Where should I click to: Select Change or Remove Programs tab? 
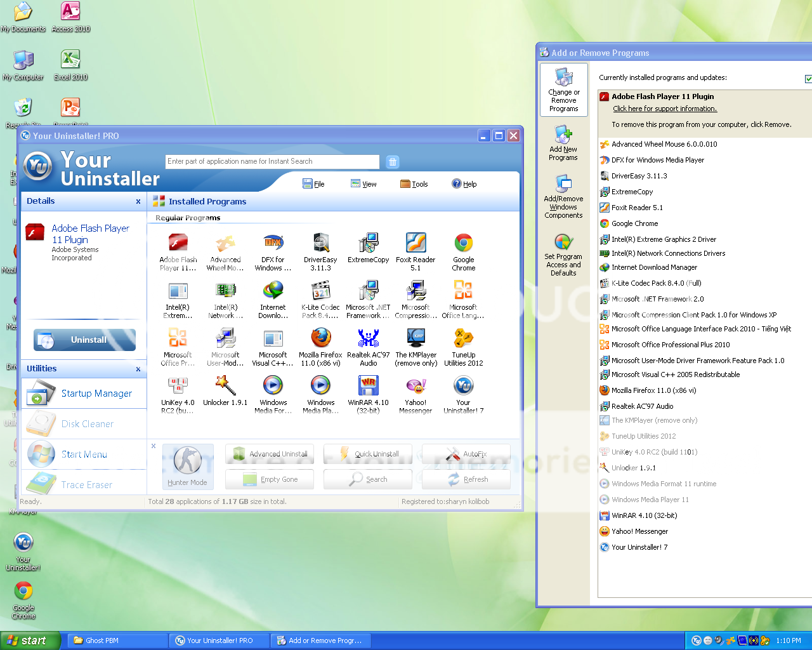(563, 90)
